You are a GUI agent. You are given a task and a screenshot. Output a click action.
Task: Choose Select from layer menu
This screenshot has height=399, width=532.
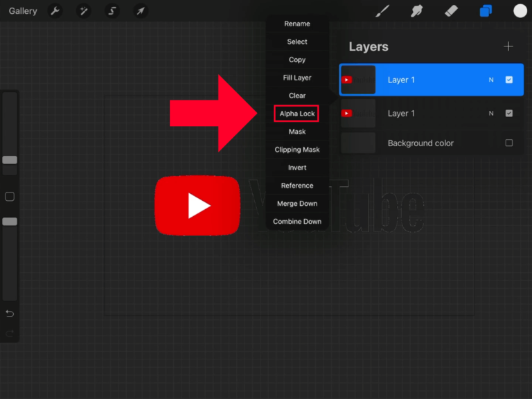click(297, 42)
